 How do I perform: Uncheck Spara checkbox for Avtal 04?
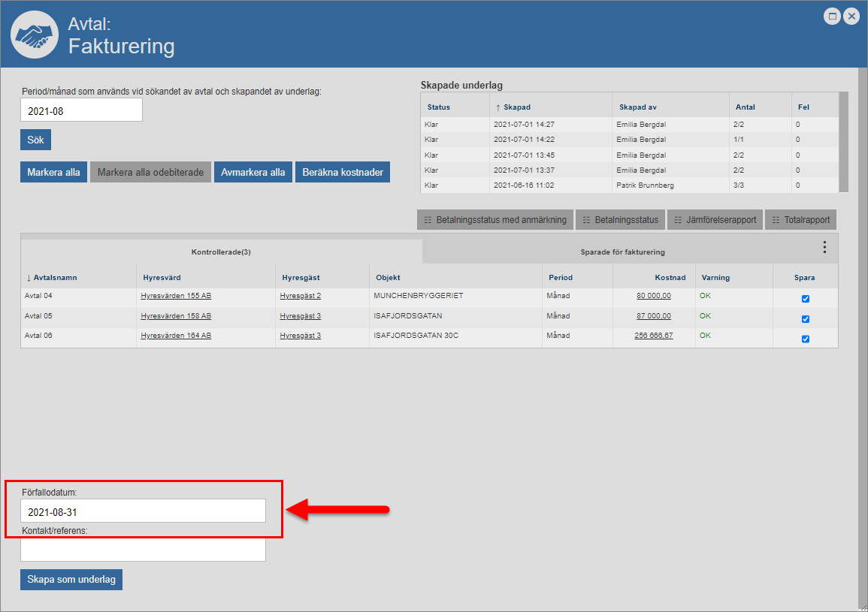(x=806, y=299)
